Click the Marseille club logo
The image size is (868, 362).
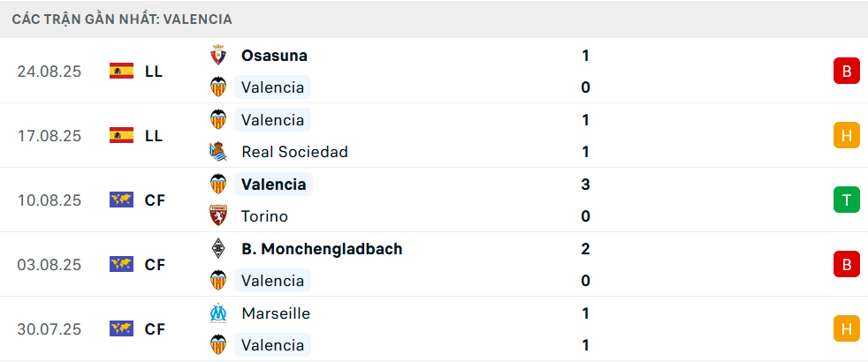tap(217, 313)
